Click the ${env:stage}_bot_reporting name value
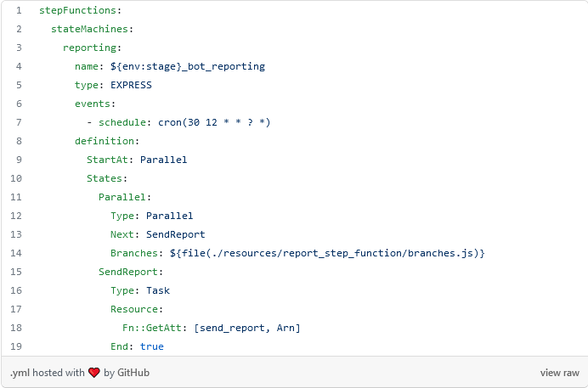This screenshot has width=588, height=388. (187, 66)
